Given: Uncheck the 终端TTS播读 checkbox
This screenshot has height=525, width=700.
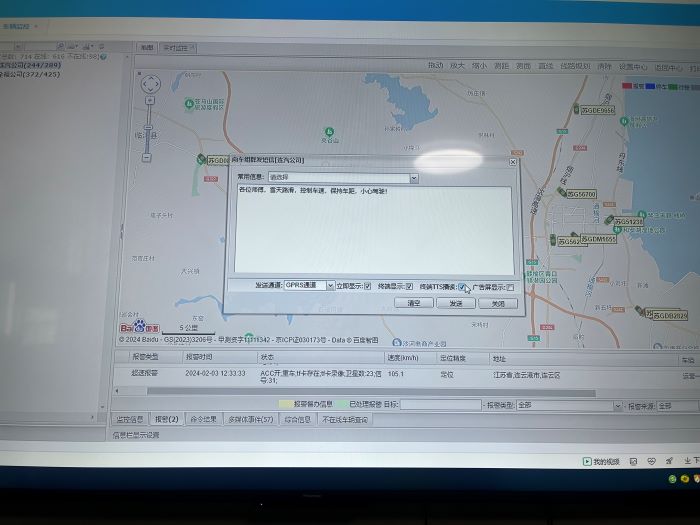Looking at the screenshot, I should click(463, 286).
